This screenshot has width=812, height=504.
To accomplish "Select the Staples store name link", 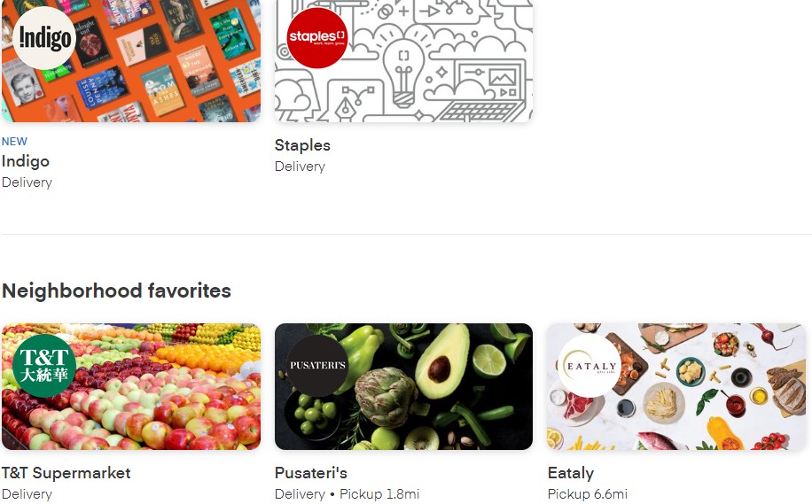I will click(302, 145).
